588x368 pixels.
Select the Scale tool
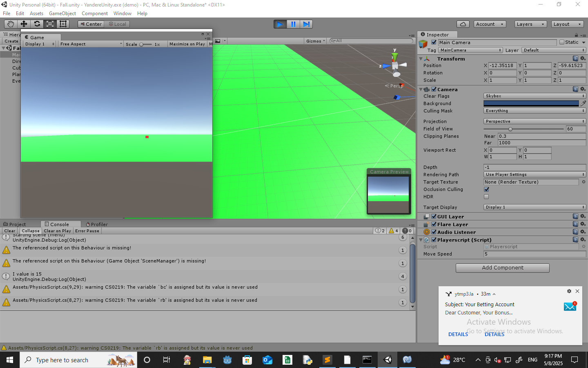tap(50, 24)
